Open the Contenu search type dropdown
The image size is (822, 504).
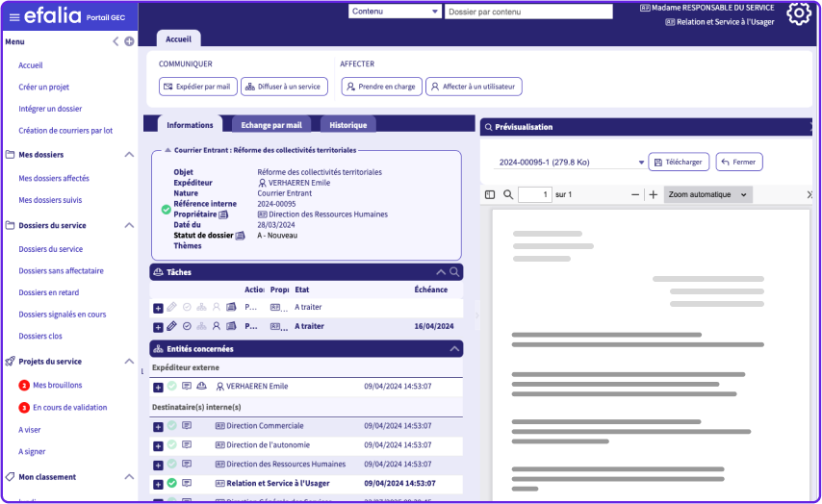(395, 11)
